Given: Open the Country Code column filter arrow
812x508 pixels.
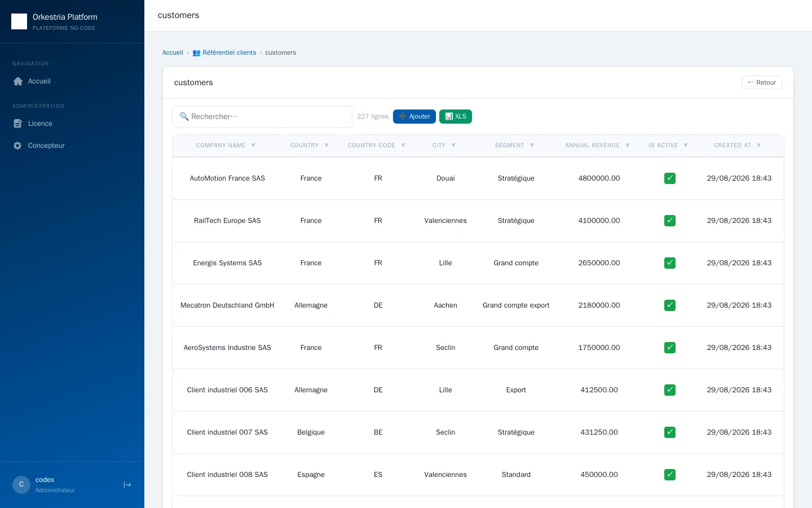Looking at the screenshot, I should (403, 146).
